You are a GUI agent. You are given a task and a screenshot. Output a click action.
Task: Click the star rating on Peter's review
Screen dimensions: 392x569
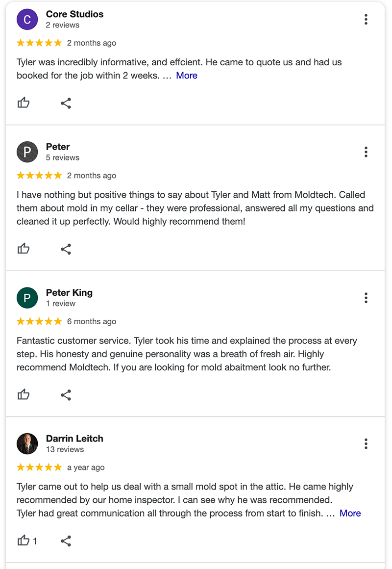point(39,175)
